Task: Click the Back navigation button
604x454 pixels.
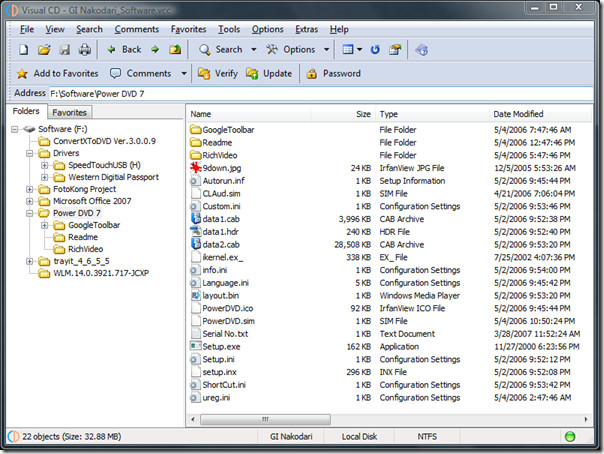Action: click(x=124, y=50)
